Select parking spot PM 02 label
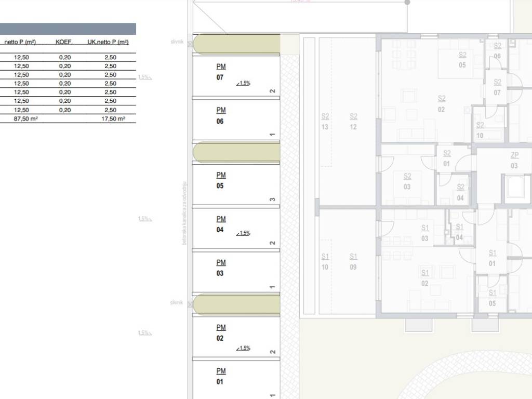Screen dimensions: 532x399 [220, 332]
